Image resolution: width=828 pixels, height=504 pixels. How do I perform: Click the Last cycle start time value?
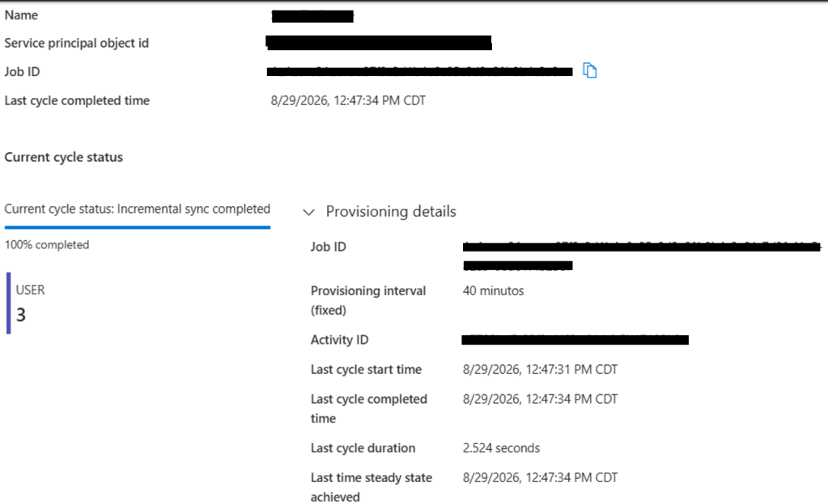click(540, 370)
